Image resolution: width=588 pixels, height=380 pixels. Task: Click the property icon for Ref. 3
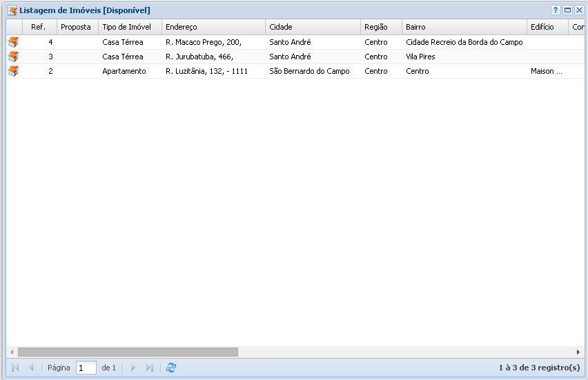tap(13, 57)
